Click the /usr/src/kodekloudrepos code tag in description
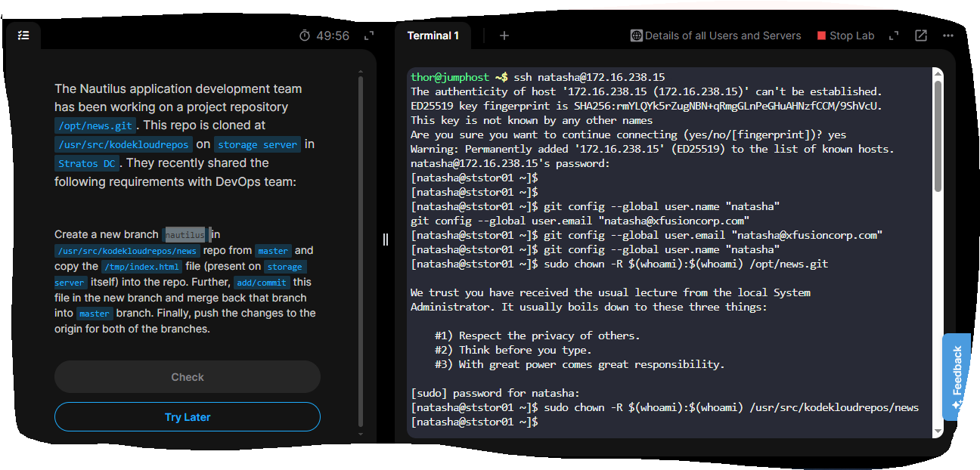The height and width of the screenshot is (470, 980). coord(123,144)
